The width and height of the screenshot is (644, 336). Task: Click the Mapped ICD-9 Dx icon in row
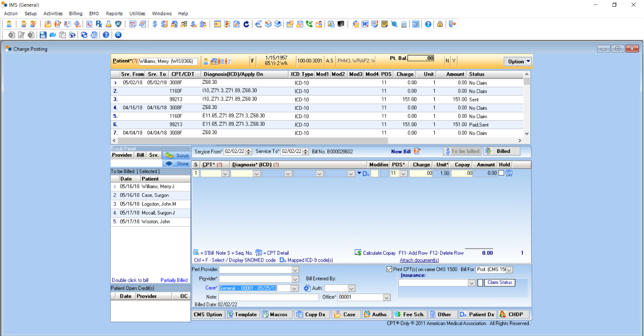(365, 173)
